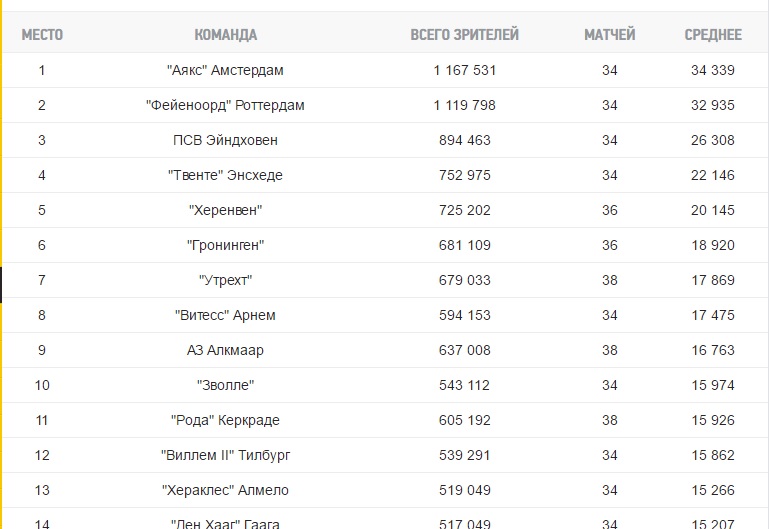Screen dimensions: 769x529
Task: Click the 1 167 531 attendance value
Action: coord(464,70)
